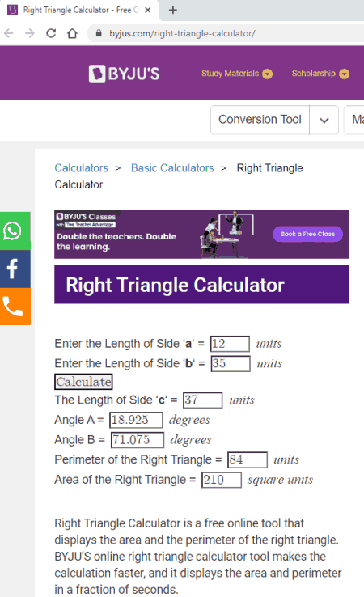Go to browser home icon

coord(72,33)
